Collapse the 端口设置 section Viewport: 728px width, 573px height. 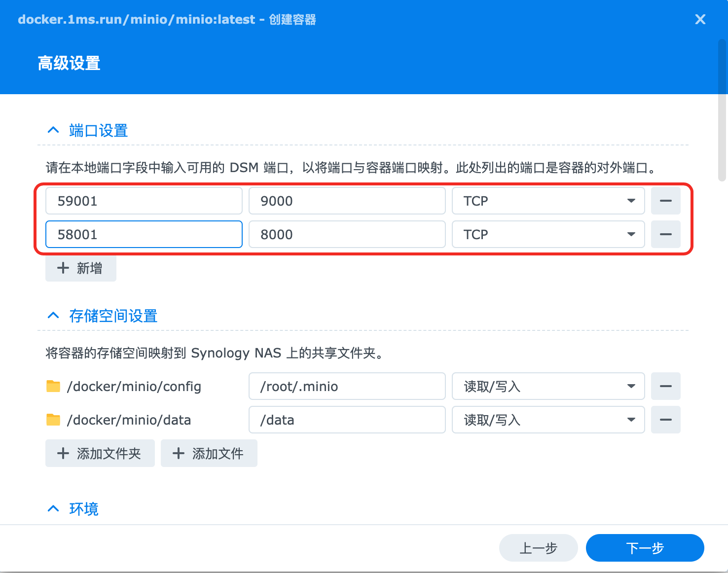[x=53, y=130]
